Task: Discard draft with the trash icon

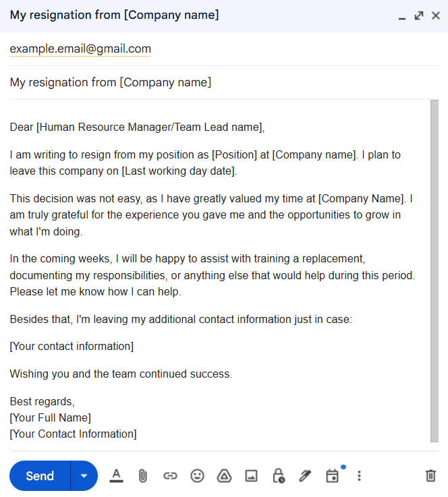Action: tap(430, 475)
